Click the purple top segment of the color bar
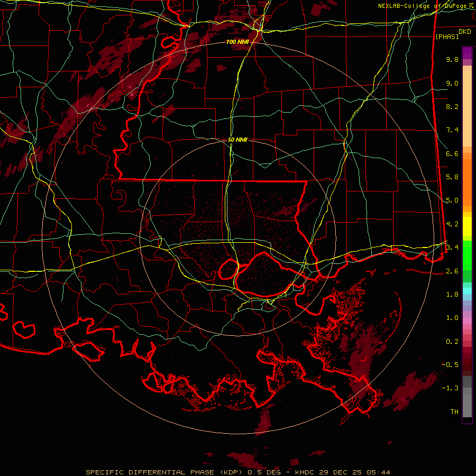 [467, 53]
